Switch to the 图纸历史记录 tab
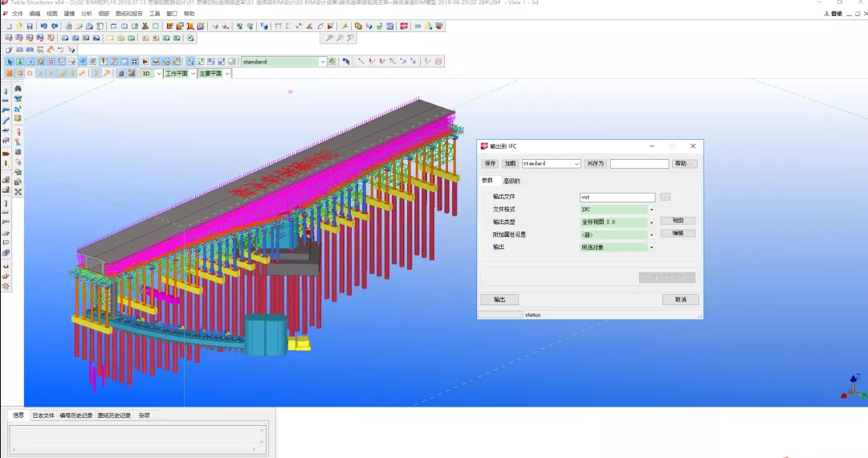The height and width of the screenshot is (458, 868). [114, 415]
